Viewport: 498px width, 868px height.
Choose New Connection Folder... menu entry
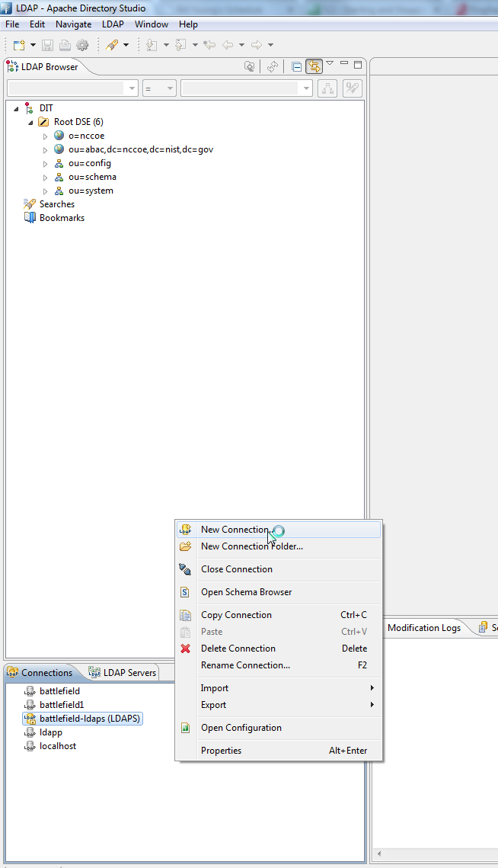pyautogui.click(x=279, y=546)
